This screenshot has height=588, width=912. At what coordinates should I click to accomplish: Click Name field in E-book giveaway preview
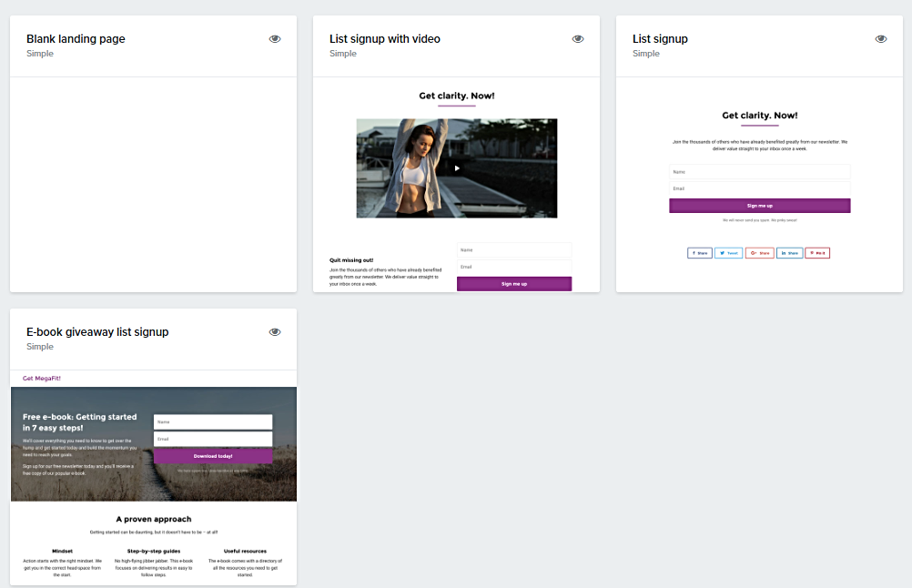pyautogui.click(x=213, y=422)
